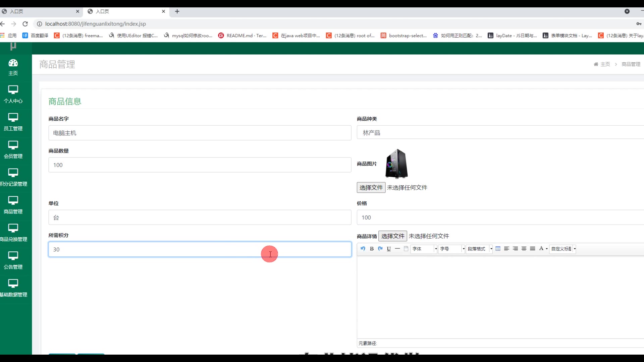The width and height of the screenshot is (644, 362).
Task: Expand the 字体 font family dropdown
Action: point(436,249)
